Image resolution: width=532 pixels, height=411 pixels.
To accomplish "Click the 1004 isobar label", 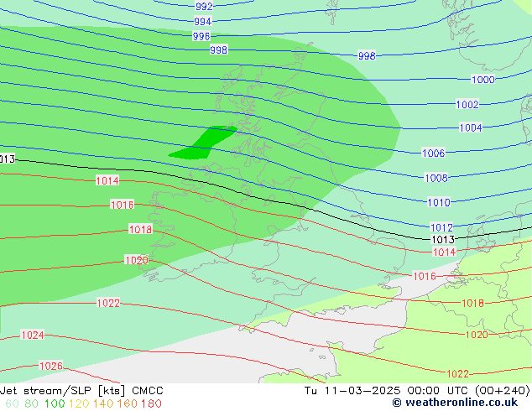I will pyautogui.click(x=471, y=127).
